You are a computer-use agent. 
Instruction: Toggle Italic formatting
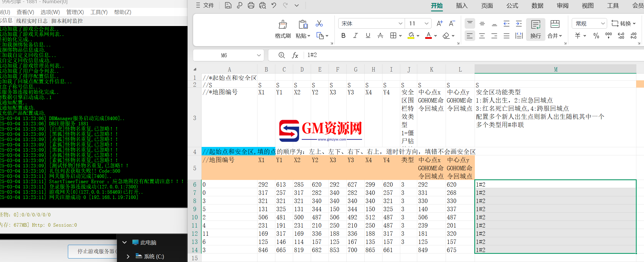tap(356, 36)
